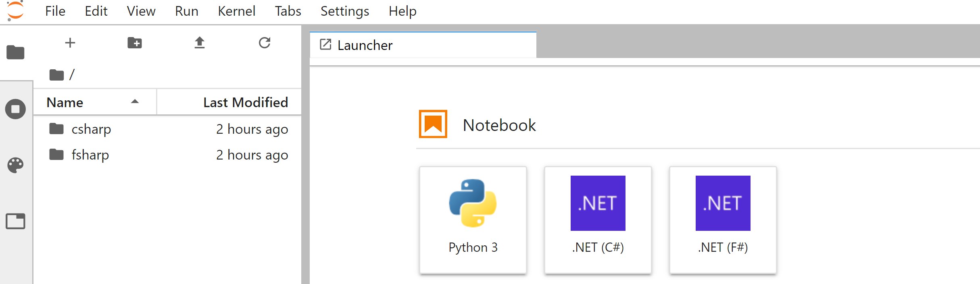Screen dimensions: 980x284
Task: Launch a .NET (C#) notebook
Action: coord(598,220)
